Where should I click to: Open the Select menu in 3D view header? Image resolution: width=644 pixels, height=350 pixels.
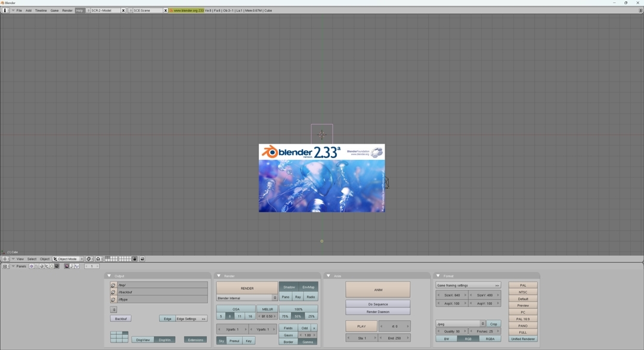click(32, 259)
